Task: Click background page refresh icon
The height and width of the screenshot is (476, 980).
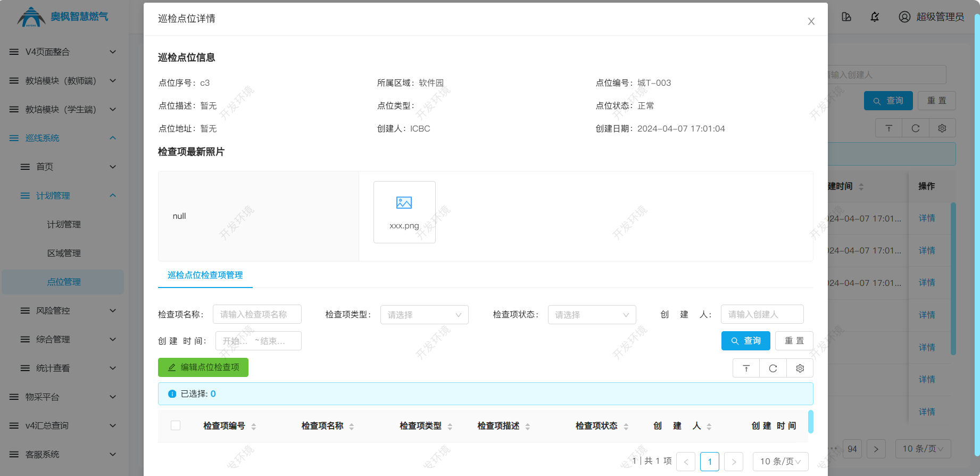Action: point(915,128)
